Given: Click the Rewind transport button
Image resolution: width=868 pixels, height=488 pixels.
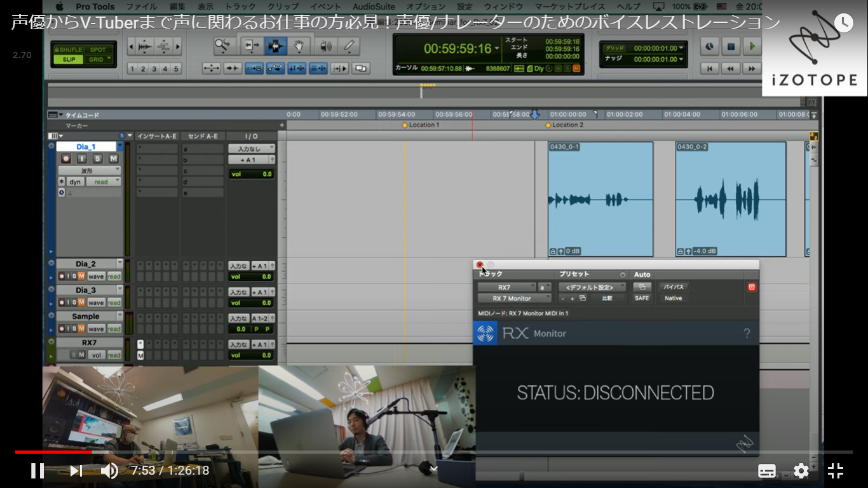Looking at the screenshot, I should click(731, 69).
